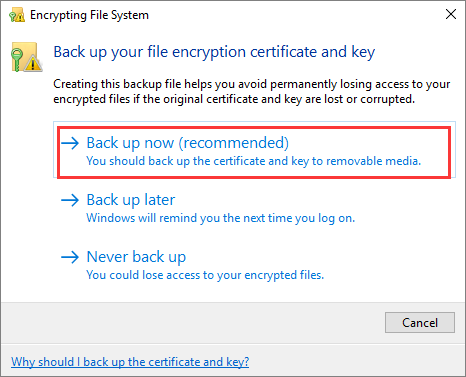The width and height of the screenshot is (466, 377).
Task: Cancel the backup dialog
Action: [x=420, y=322]
